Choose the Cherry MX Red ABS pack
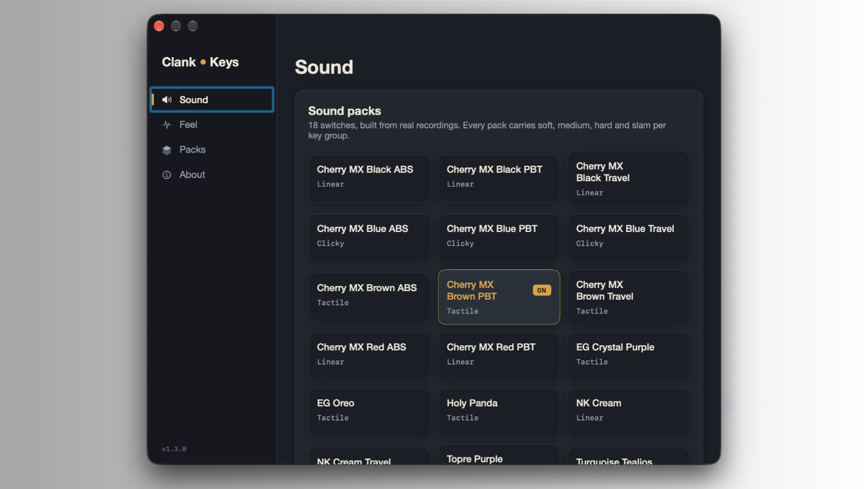This screenshot has height=489, width=868. (x=370, y=356)
